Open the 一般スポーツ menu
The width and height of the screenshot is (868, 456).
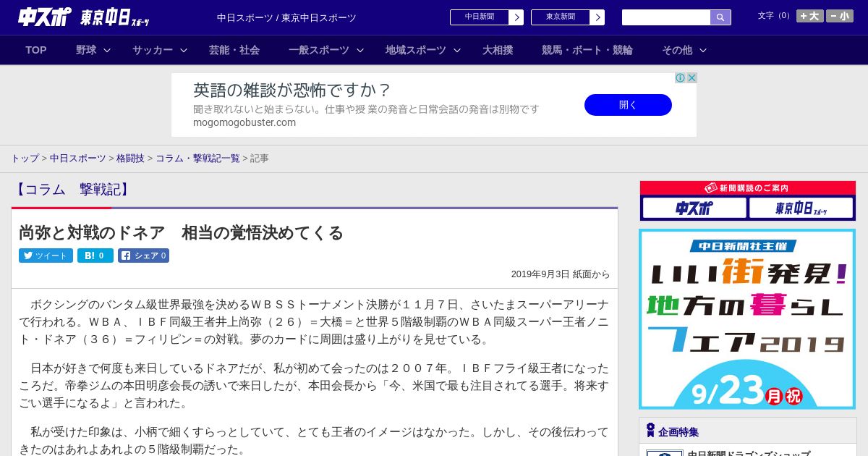319,50
